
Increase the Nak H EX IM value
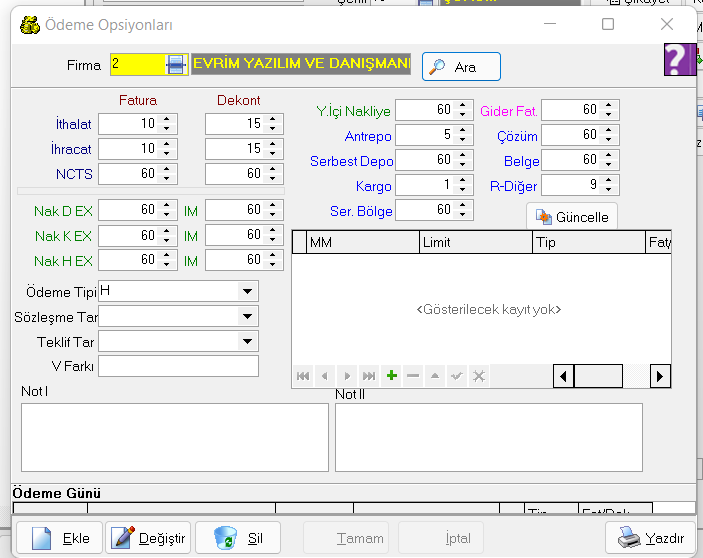tap(273, 255)
